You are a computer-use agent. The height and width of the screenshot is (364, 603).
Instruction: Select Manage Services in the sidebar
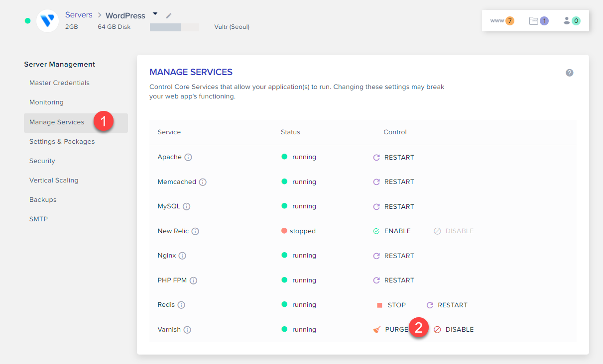point(76,122)
